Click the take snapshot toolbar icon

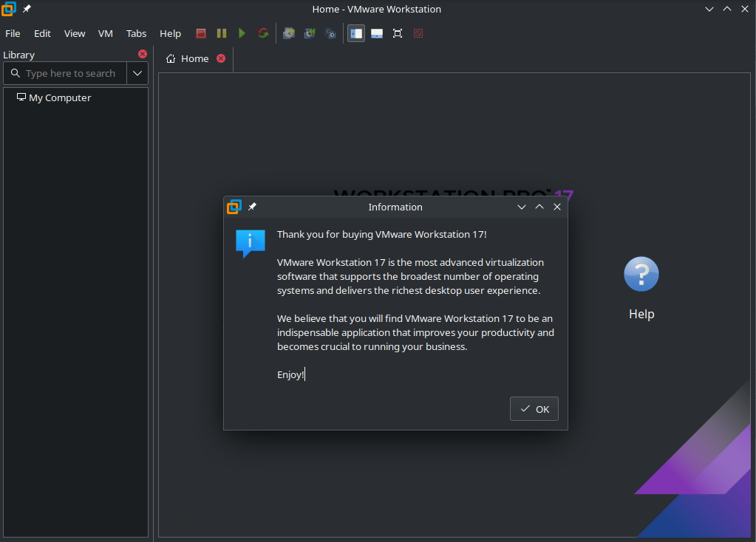click(x=289, y=33)
